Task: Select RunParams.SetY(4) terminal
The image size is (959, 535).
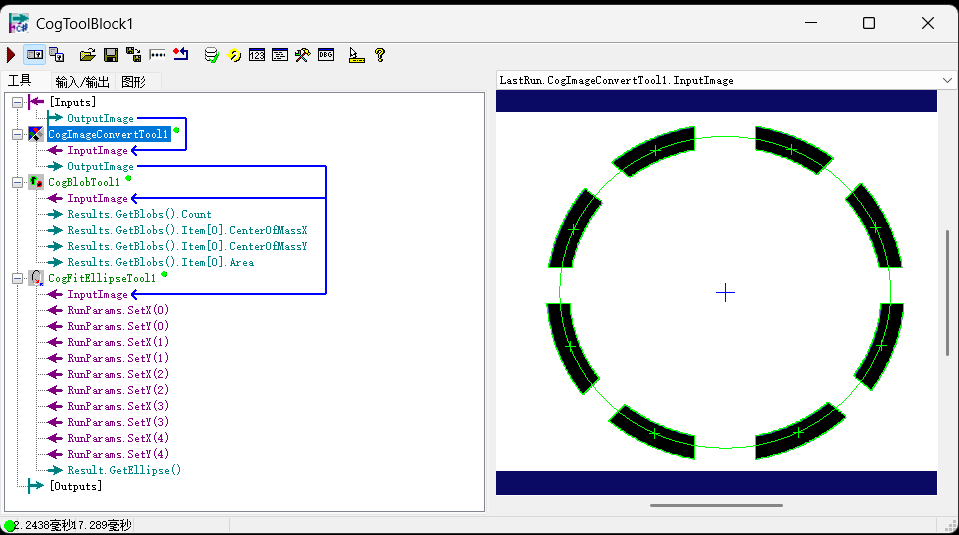Action: point(118,454)
